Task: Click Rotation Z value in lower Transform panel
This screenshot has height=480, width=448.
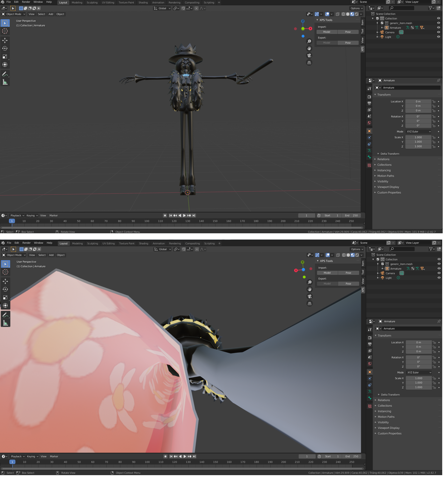Action: [x=419, y=366]
